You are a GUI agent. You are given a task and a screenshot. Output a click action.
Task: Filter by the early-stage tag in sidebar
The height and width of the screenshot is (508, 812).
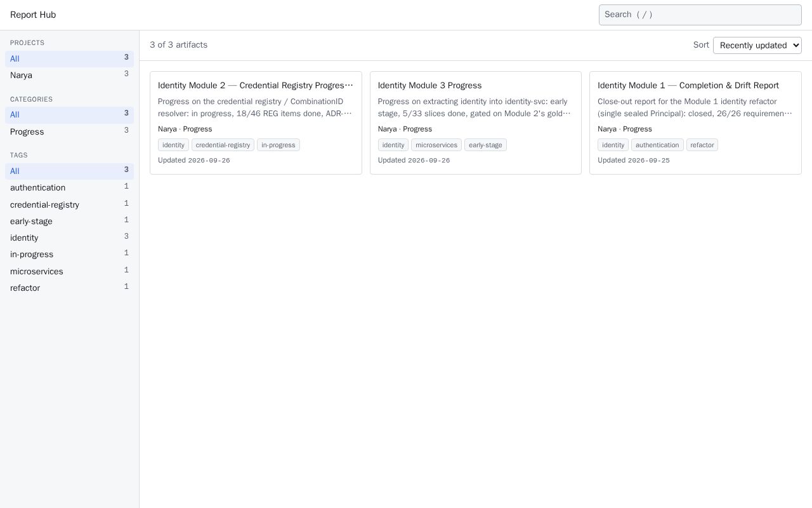(x=69, y=221)
